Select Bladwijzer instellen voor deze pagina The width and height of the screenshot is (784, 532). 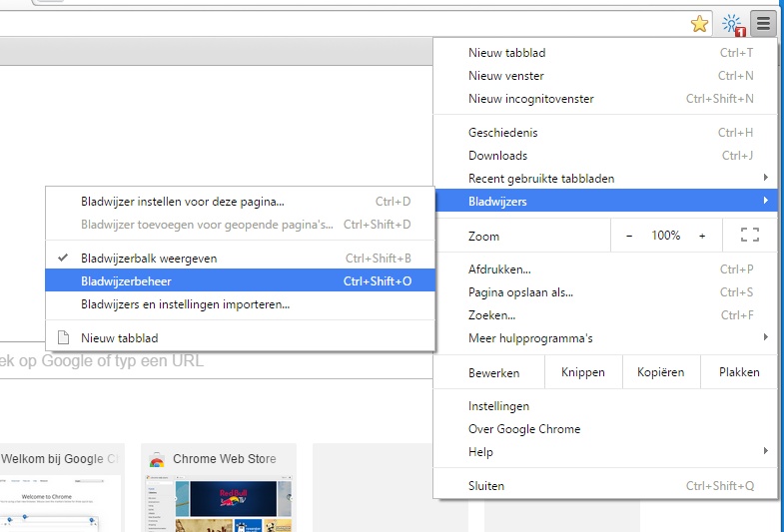(241, 202)
